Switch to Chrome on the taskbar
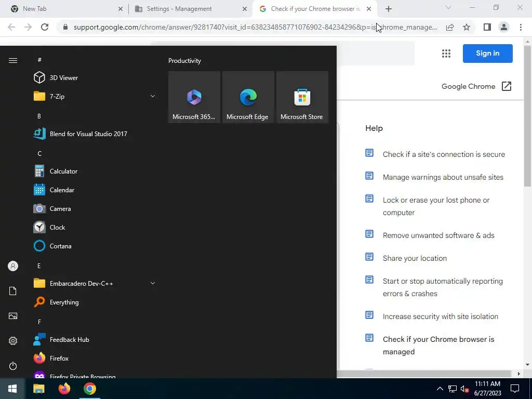The width and height of the screenshot is (532, 399). tap(90, 389)
